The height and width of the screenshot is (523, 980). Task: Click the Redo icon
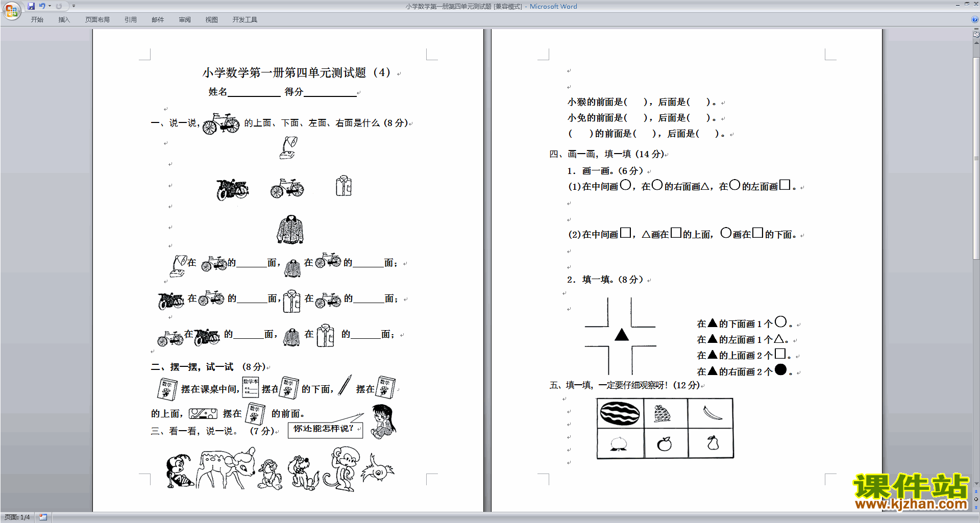click(59, 6)
